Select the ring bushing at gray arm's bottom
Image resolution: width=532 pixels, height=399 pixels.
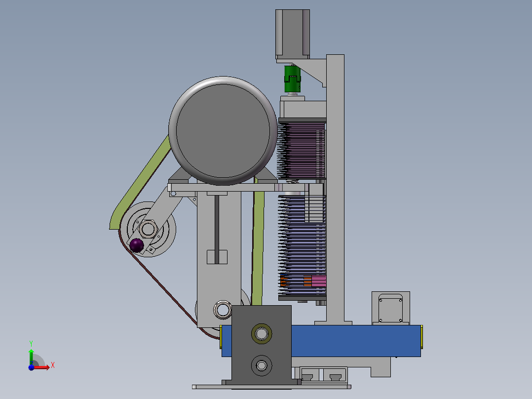[222, 310]
